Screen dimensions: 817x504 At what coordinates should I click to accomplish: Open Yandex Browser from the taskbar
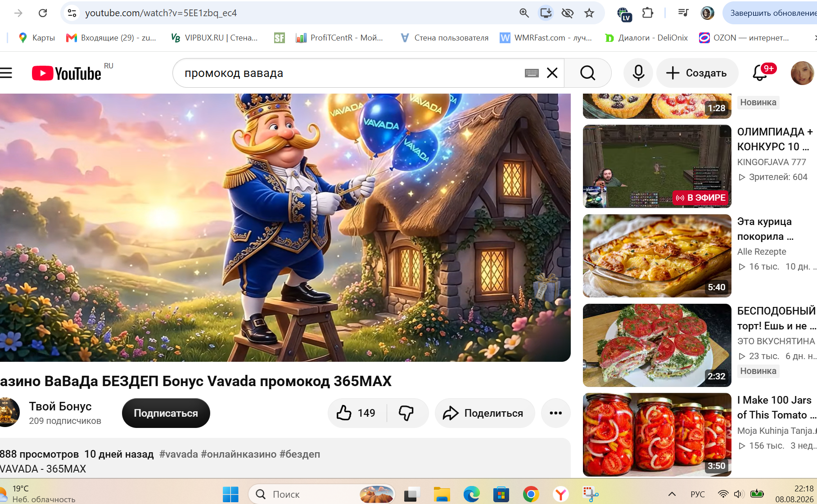pyautogui.click(x=561, y=495)
